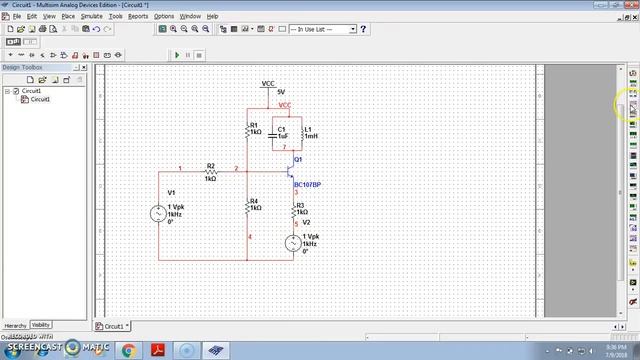The image size is (640, 360).
Task: Click the help question mark icon
Action: click(x=363, y=29)
